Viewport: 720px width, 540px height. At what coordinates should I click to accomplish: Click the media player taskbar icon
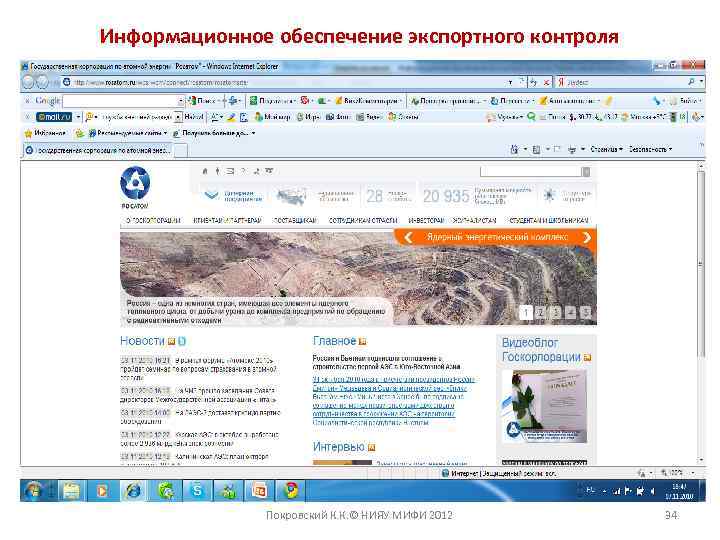tap(102, 491)
